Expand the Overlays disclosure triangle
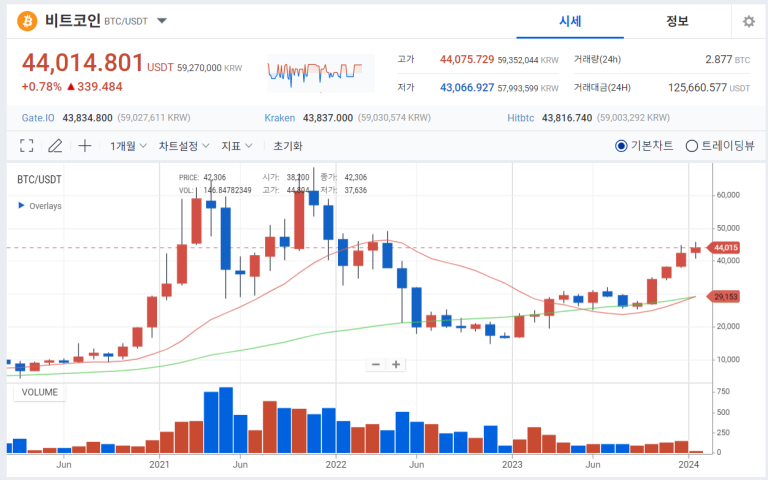Image resolution: width=768 pixels, height=480 pixels. 21,206
